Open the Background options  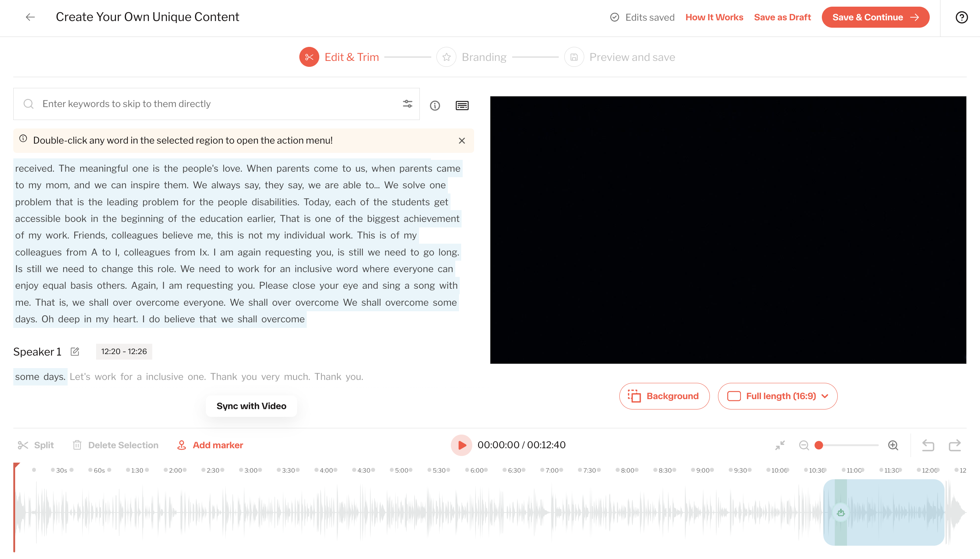664,396
